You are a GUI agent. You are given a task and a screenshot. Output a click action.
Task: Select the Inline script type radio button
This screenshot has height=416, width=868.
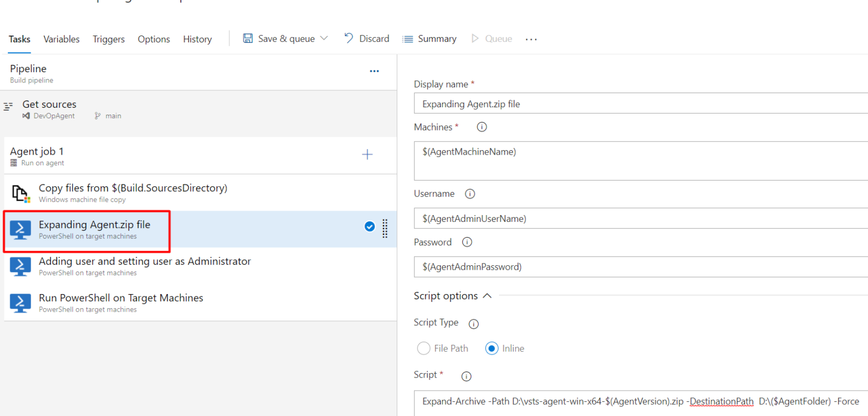(x=492, y=348)
